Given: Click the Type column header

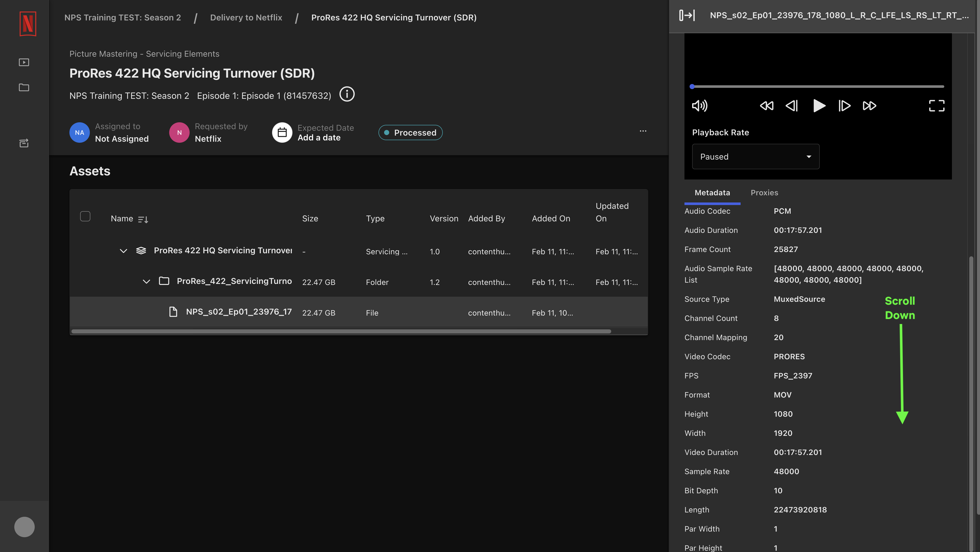Looking at the screenshot, I should (375, 219).
